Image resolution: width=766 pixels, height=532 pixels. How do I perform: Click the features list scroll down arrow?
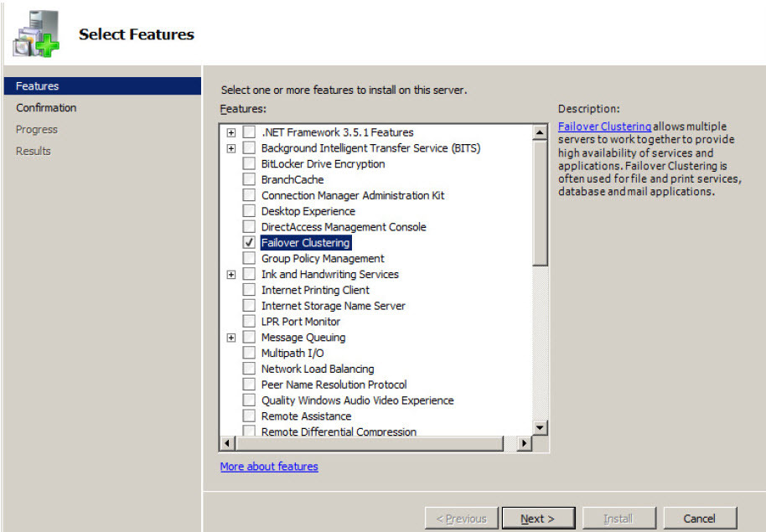pyautogui.click(x=540, y=427)
